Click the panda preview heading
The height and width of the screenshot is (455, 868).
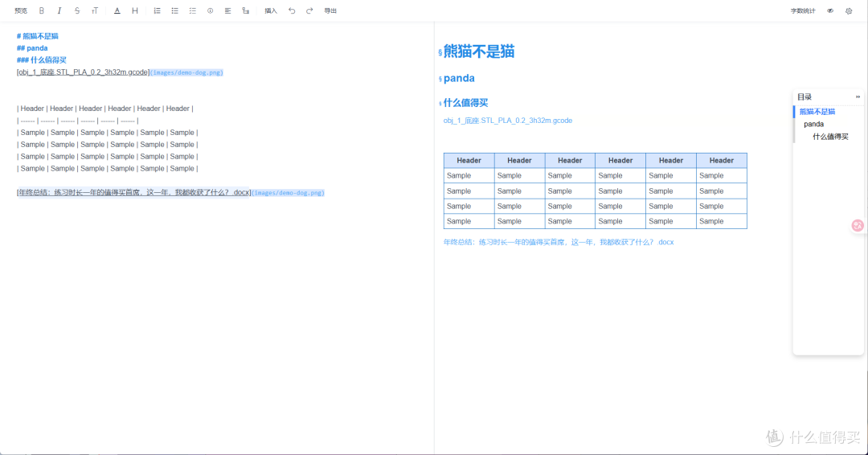(x=459, y=78)
